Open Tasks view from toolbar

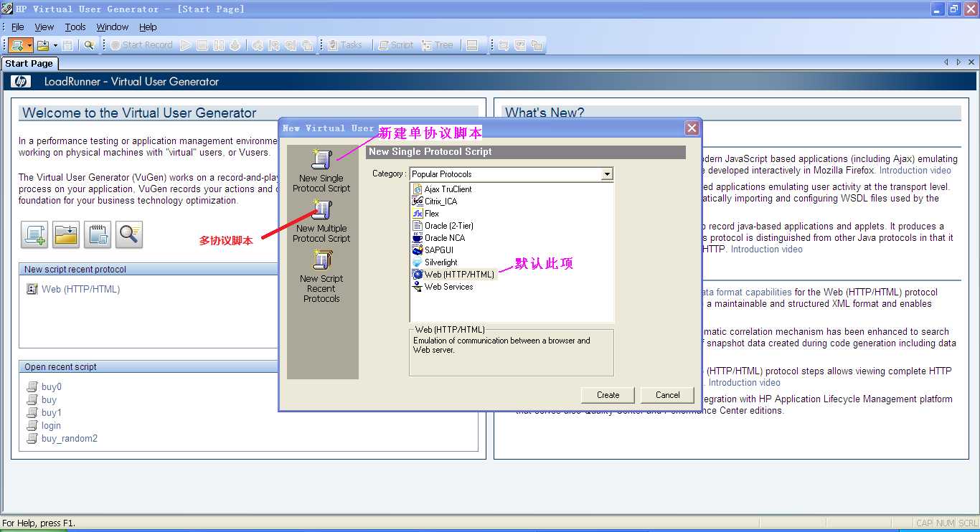coord(345,45)
